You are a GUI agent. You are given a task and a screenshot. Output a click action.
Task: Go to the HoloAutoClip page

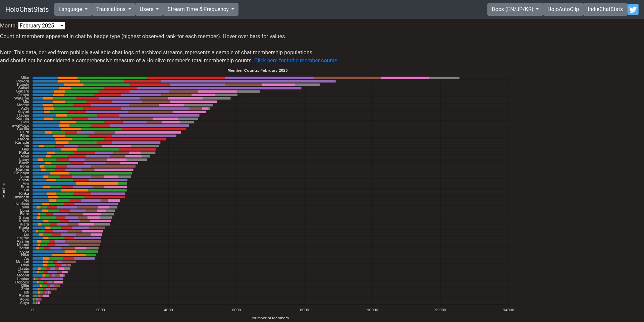[x=563, y=9]
